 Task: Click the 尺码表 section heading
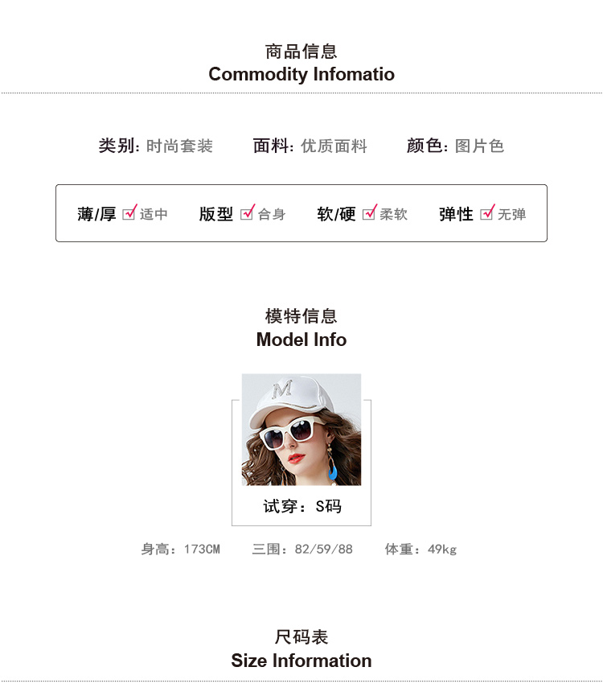301,637
